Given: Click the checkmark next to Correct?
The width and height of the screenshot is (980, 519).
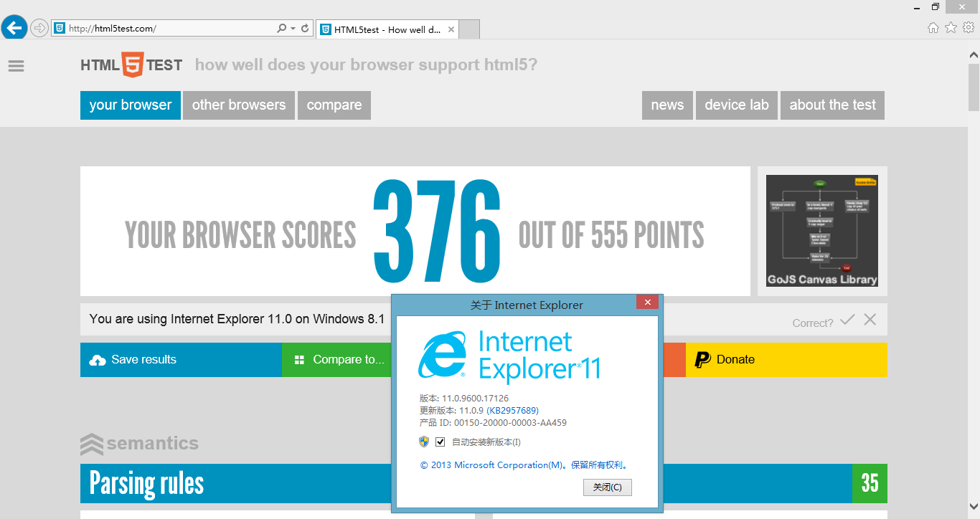Looking at the screenshot, I should 847,320.
